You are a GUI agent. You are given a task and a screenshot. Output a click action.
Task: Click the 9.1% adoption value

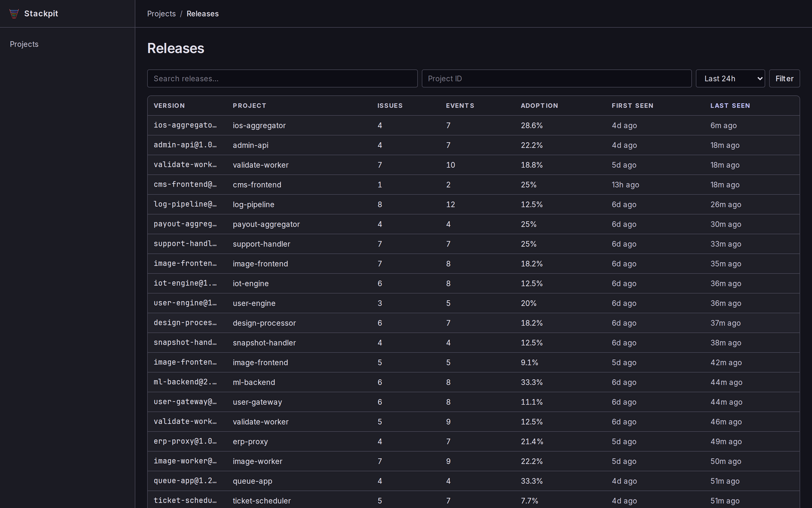click(x=529, y=363)
